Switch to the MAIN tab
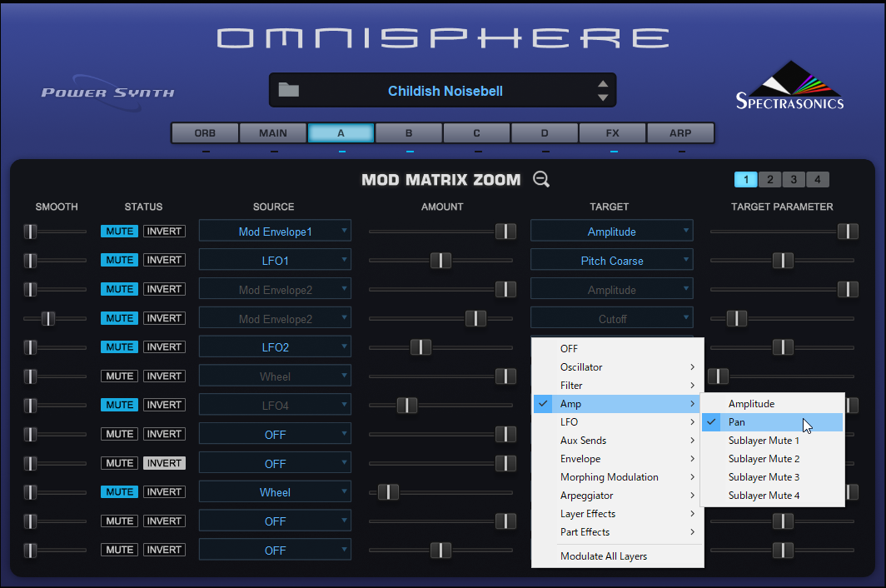Image resolution: width=886 pixels, height=588 pixels. pos(273,133)
